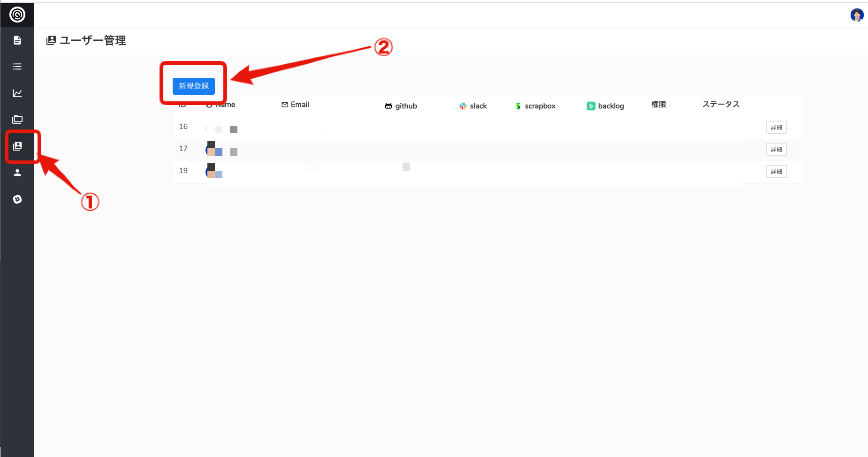Select ID cell 16

(x=183, y=127)
